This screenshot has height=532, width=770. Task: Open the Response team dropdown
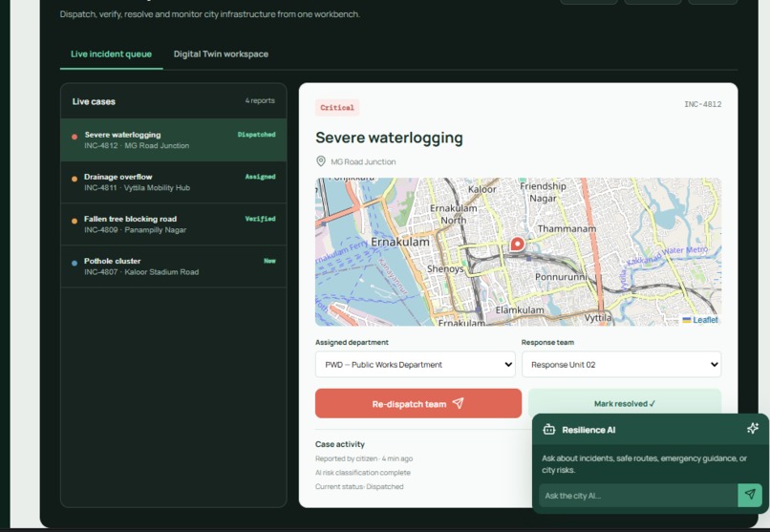[x=622, y=365]
